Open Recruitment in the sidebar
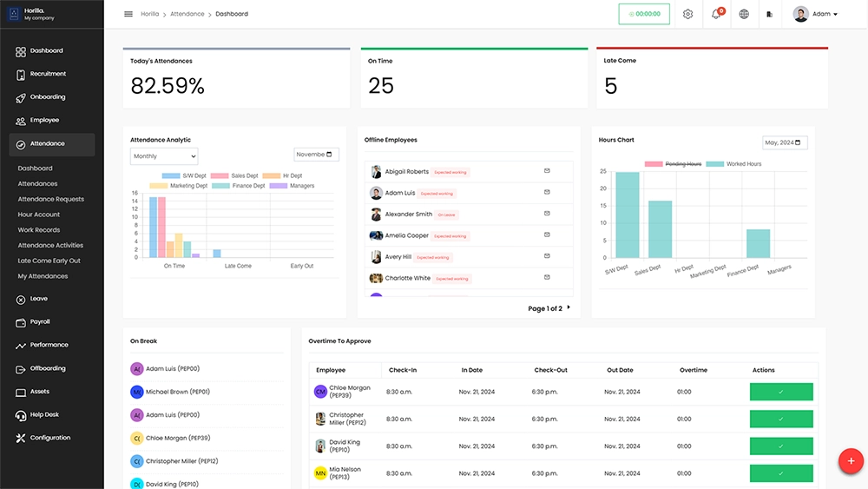868x489 pixels. point(48,74)
